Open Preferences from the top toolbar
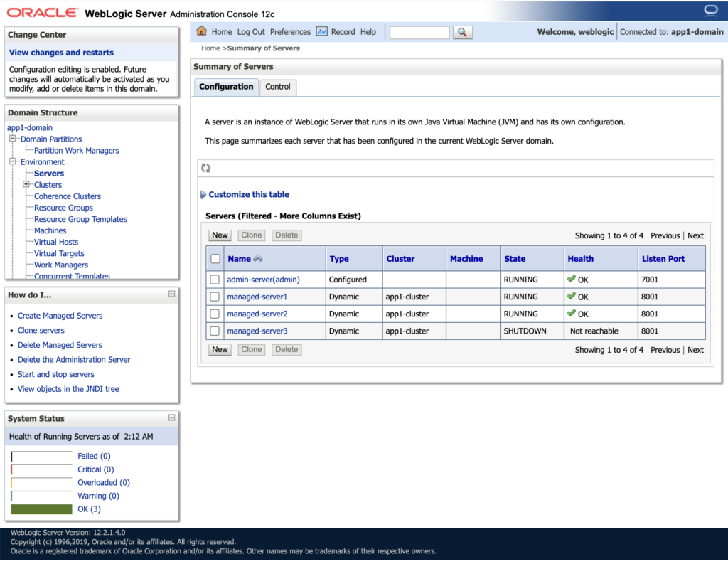728x564 pixels. 290,32
